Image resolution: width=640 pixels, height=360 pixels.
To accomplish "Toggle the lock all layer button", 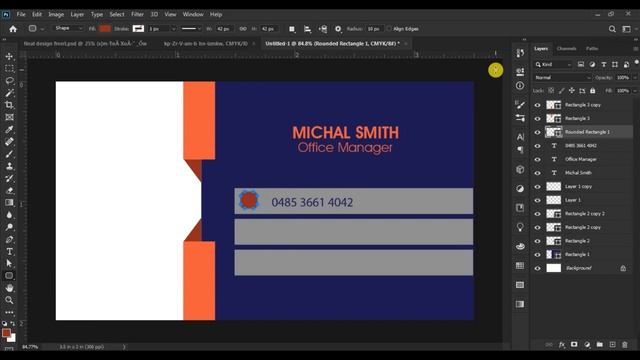I will tap(593, 91).
